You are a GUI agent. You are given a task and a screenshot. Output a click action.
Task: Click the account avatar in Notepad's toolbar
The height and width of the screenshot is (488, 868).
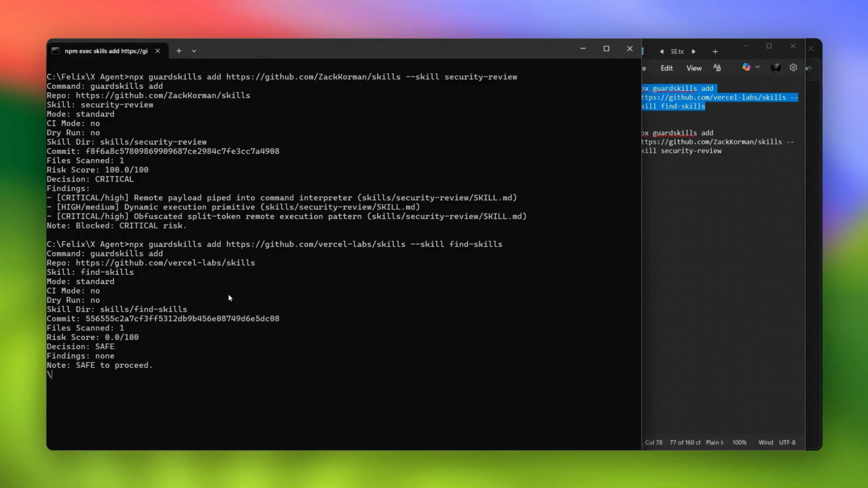776,67
